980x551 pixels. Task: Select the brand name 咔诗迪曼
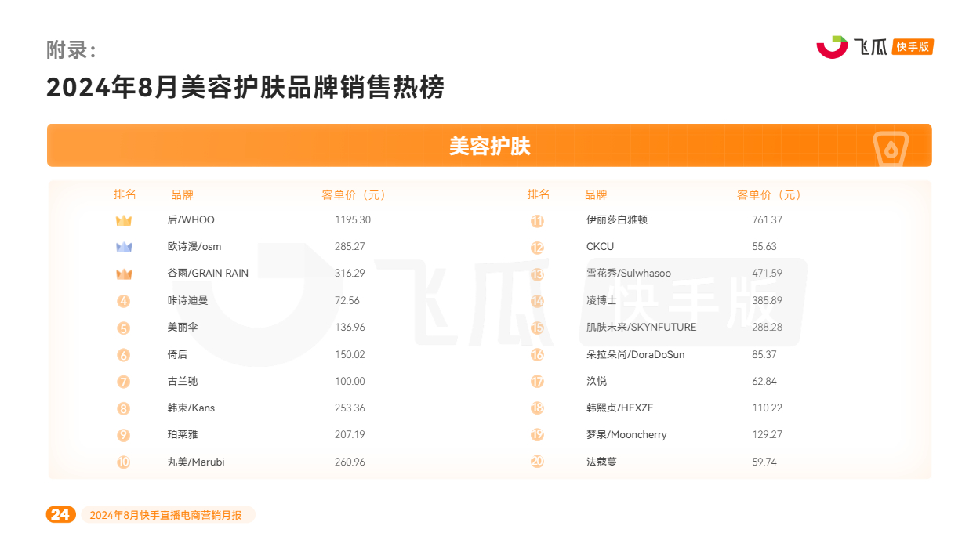(x=187, y=300)
